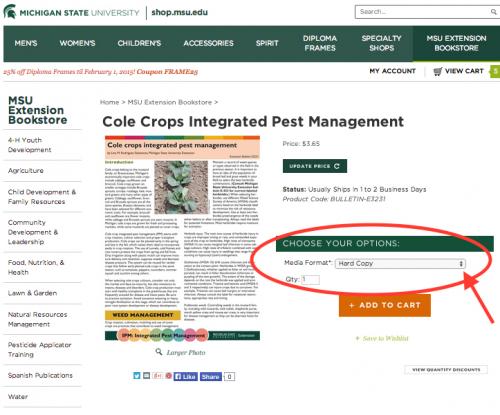
Task: Open the Diploma Frames menu
Action: coord(320,43)
